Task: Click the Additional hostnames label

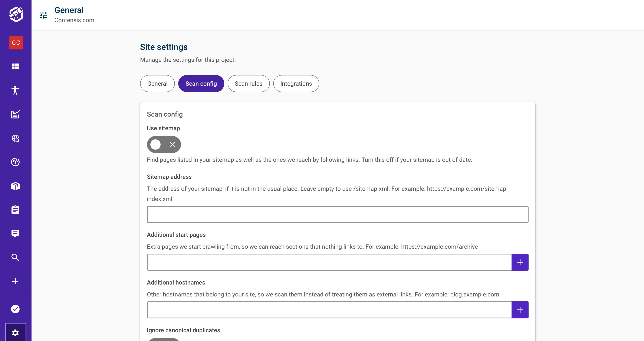Action: 176,282
